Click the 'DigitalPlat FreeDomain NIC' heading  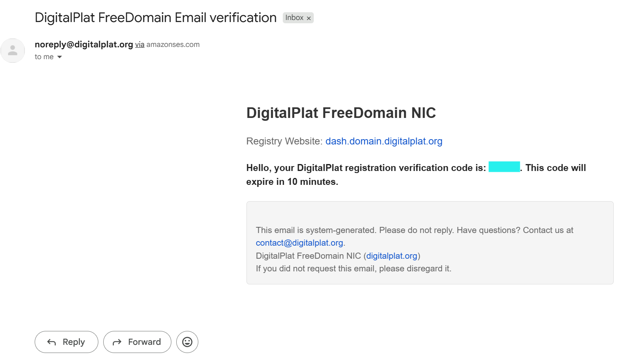[x=341, y=113]
